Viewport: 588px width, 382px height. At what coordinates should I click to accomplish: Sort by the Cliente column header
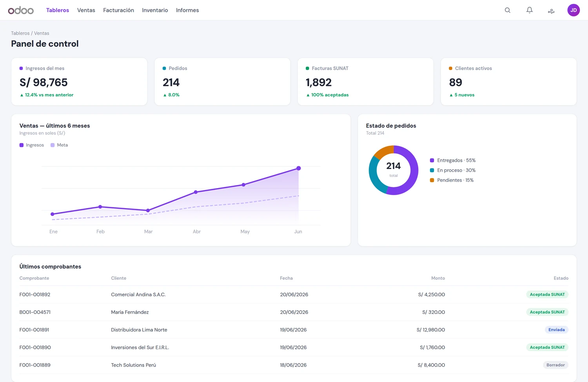pyautogui.click(x=118, y=278)
